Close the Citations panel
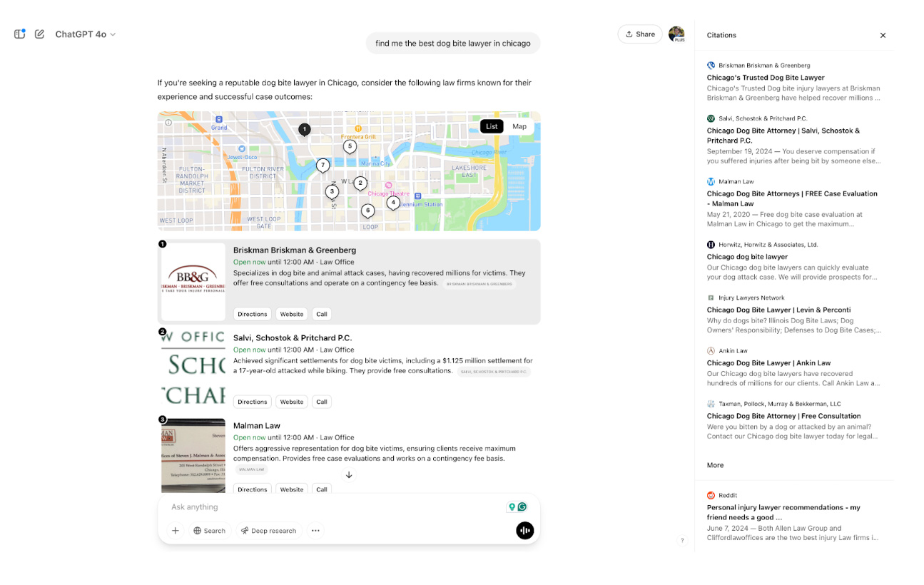 [883, 35]
